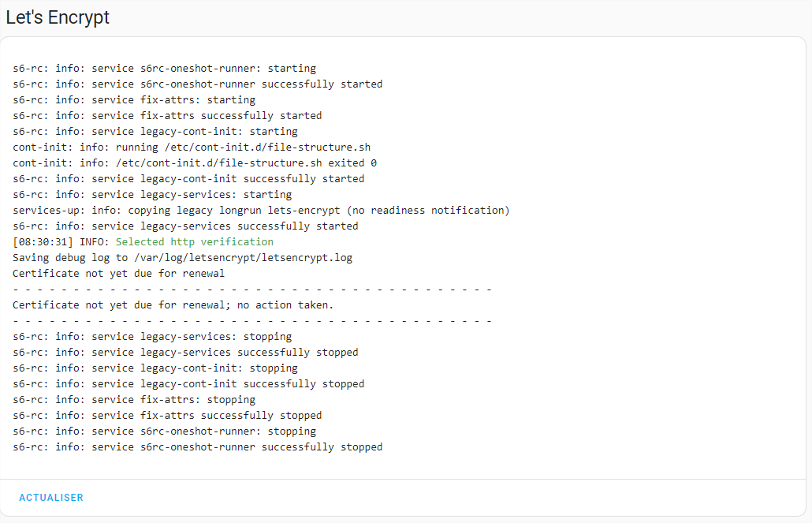
Task: Click the 'copying legacy longrun lets-encrypt' line
Action: pyautogui.click(x=261, y=211)
